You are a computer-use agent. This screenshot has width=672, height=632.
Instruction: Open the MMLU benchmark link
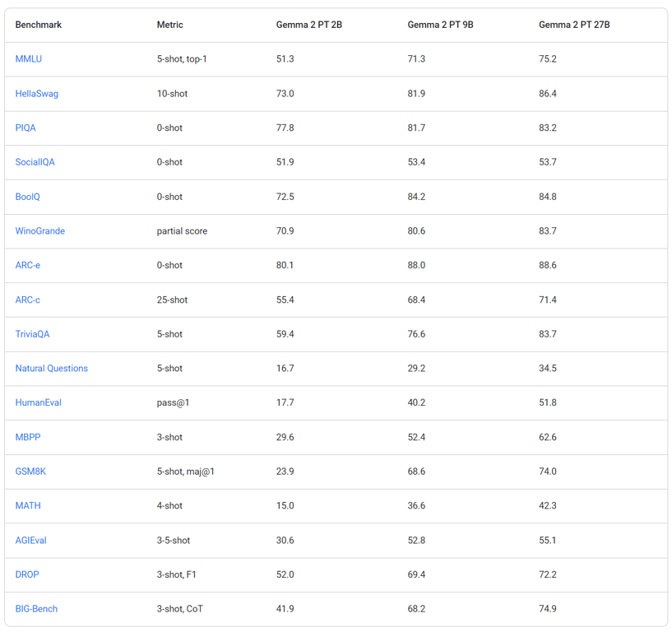(x=29, y=59)
